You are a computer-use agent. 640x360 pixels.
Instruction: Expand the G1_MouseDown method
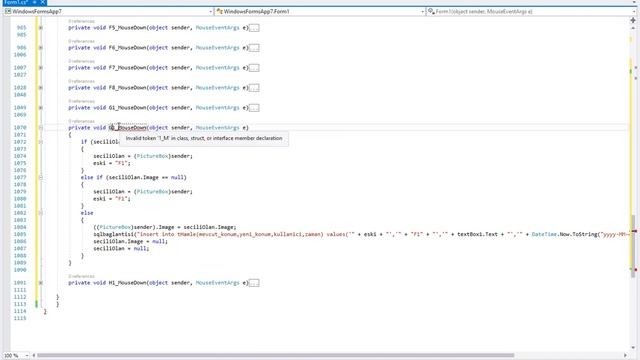coord(40,108)
